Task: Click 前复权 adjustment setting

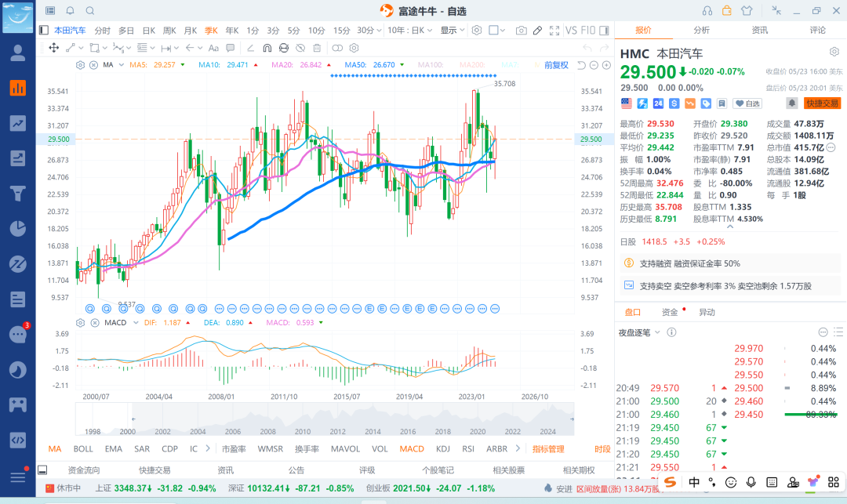Action: pos(556,65)
